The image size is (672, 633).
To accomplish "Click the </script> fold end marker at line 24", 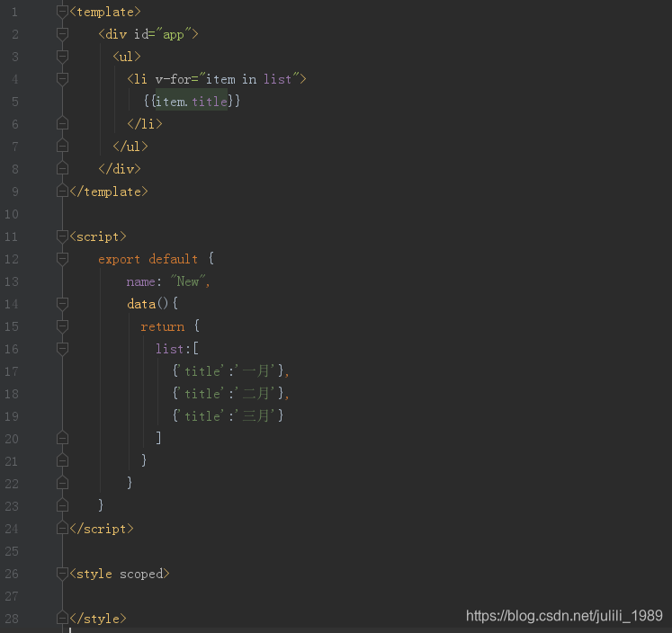I will 62,529.
